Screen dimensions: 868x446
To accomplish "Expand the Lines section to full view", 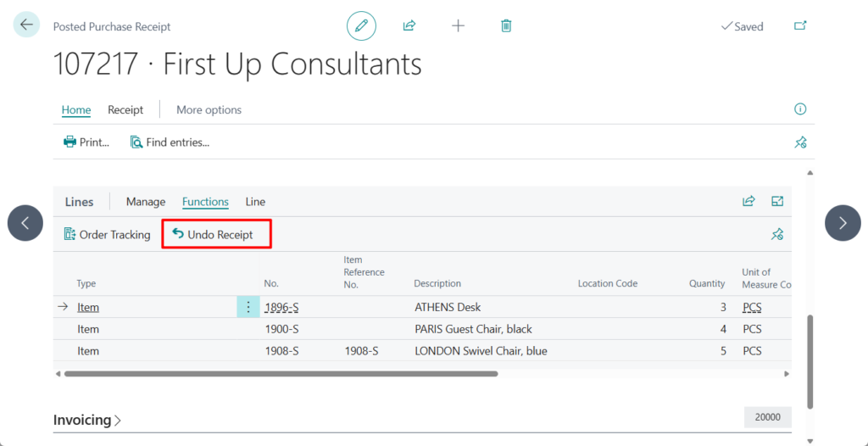I will (777, 202).
